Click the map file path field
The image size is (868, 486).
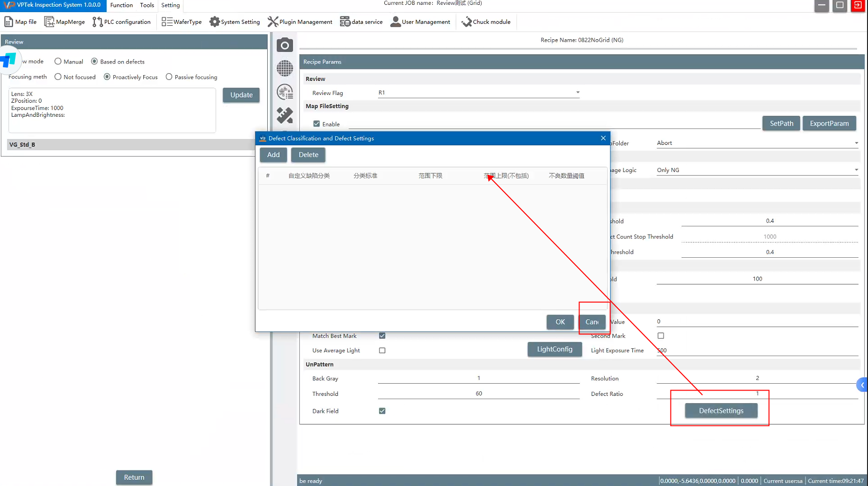pos(554,124)
